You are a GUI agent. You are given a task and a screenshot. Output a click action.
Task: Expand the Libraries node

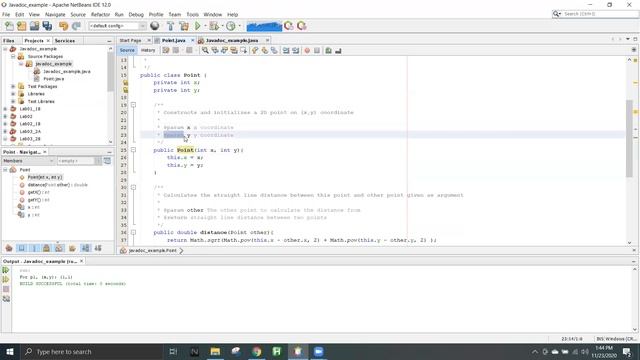(x=13, y=94)
